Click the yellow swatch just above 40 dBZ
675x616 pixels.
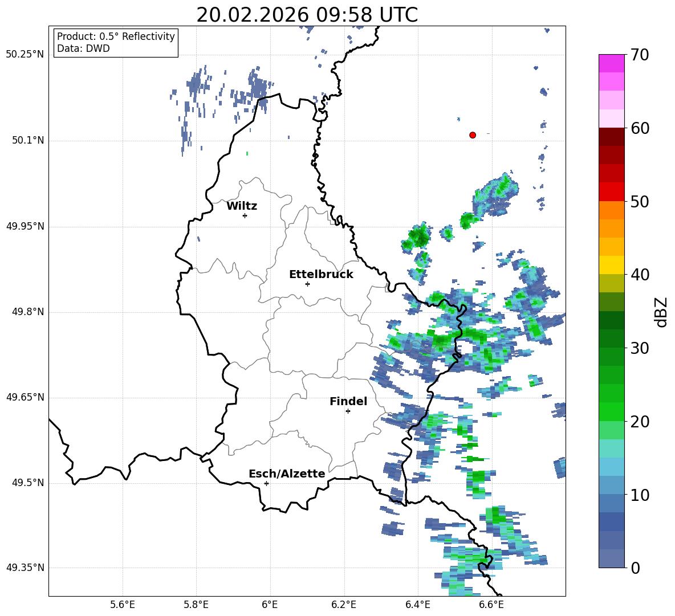coord(612,265)
